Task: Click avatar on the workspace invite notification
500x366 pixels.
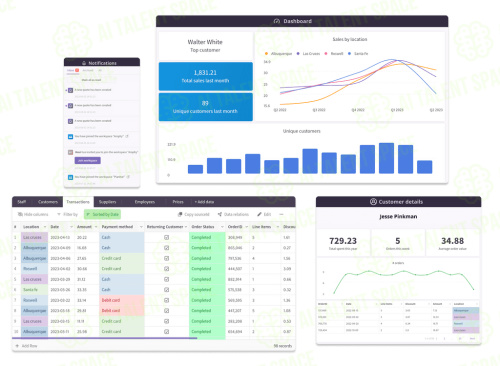Action: coord(70,152)
